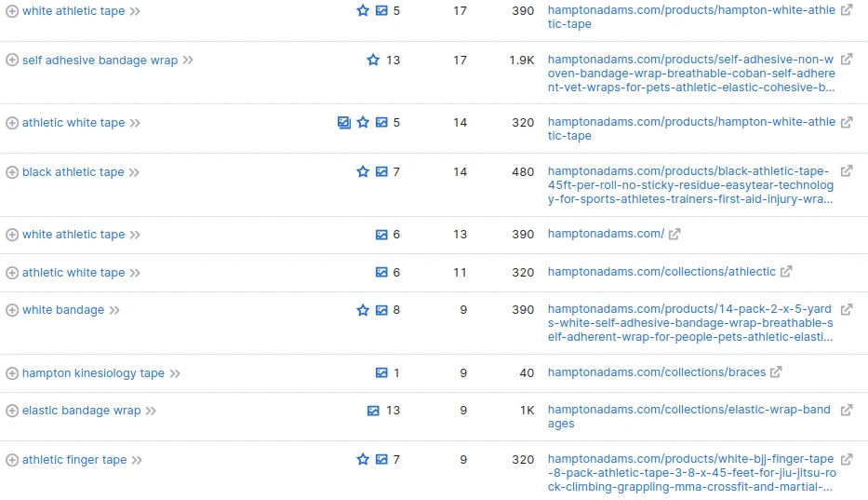868x500 pixels.
Task: Open the external link icon beside the black-athletic-tape product URL
Action: coord(847,171)
